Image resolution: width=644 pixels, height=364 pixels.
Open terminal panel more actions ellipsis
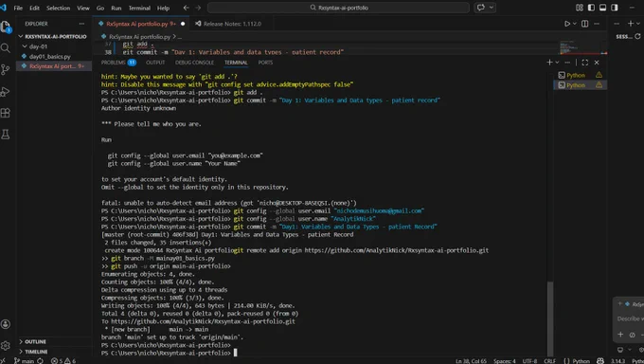click(x=567, y=63)
